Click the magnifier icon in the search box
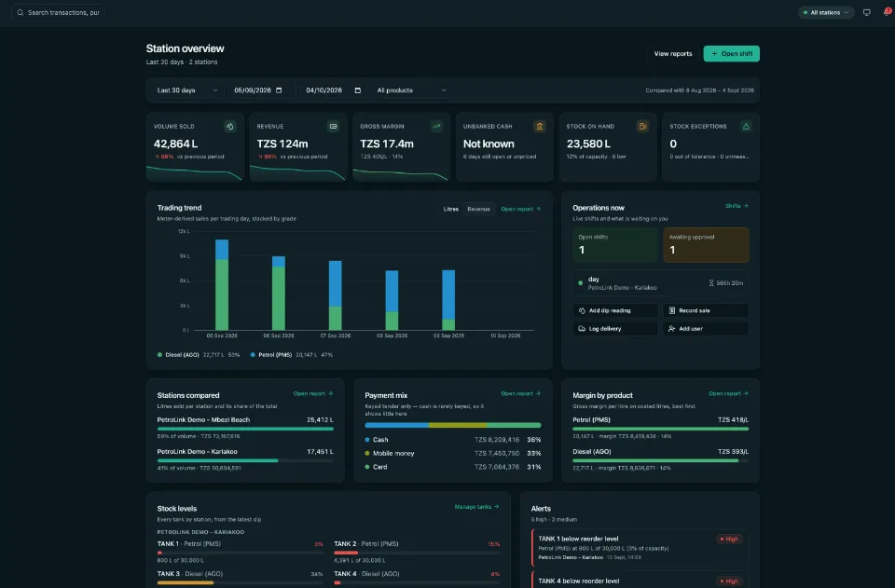 pos(20,12)
